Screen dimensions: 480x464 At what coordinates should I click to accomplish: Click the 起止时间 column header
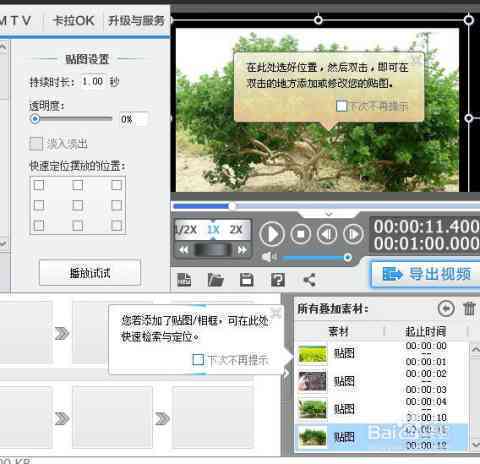[x=426, y=331]
